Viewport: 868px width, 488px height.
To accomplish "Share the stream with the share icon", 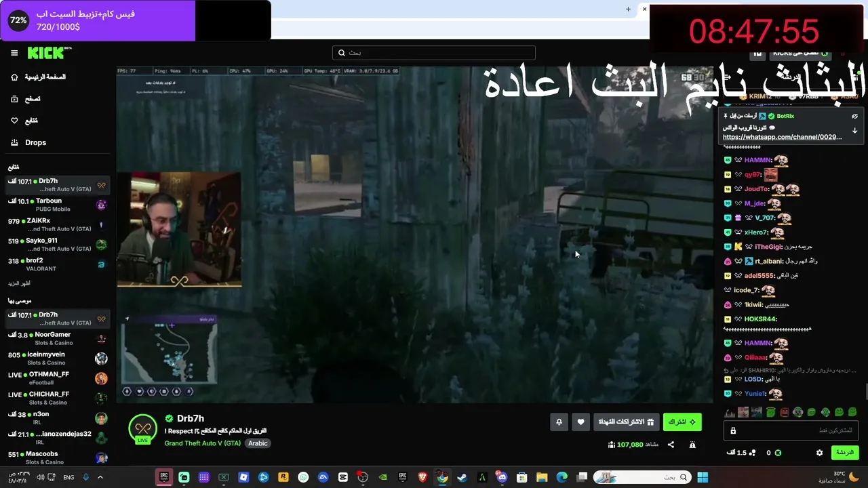I will point(671,445).
